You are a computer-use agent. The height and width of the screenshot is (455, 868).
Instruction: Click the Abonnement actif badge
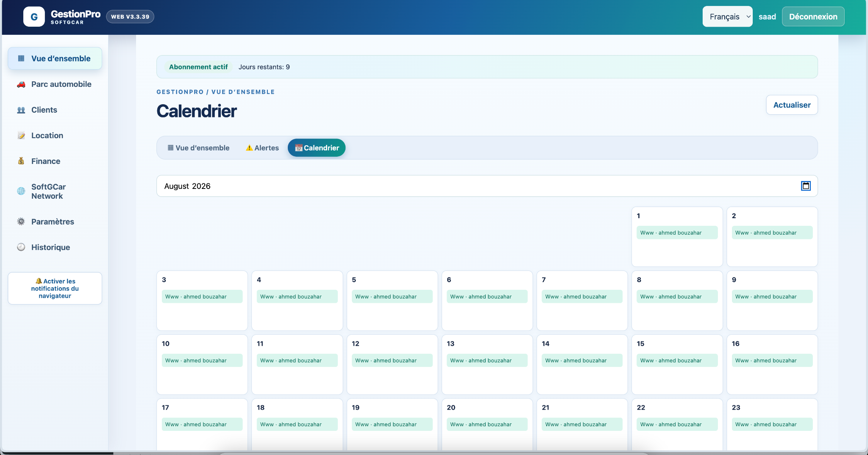[x=198, y=67]
